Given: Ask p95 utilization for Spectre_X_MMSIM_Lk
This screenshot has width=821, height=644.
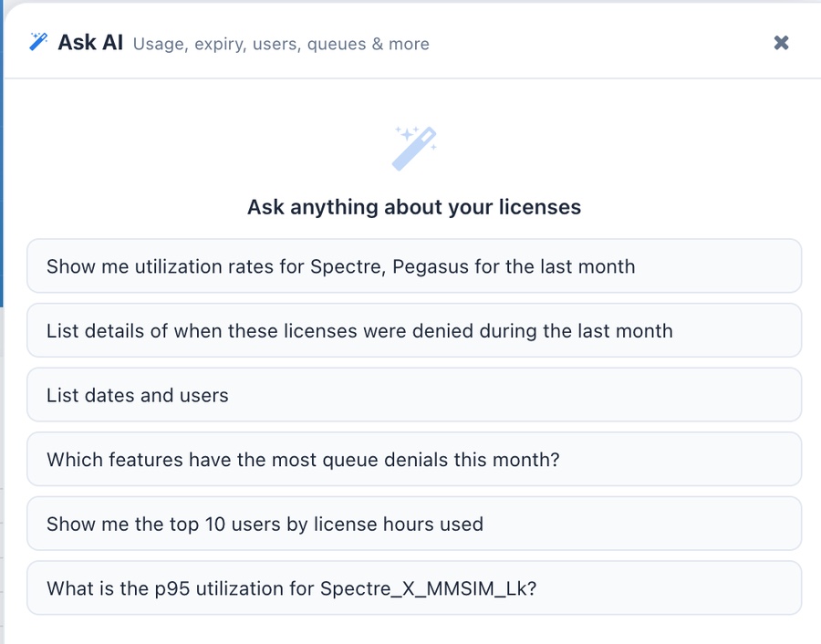Looking at the screenshot, I should tap(414, 588).
